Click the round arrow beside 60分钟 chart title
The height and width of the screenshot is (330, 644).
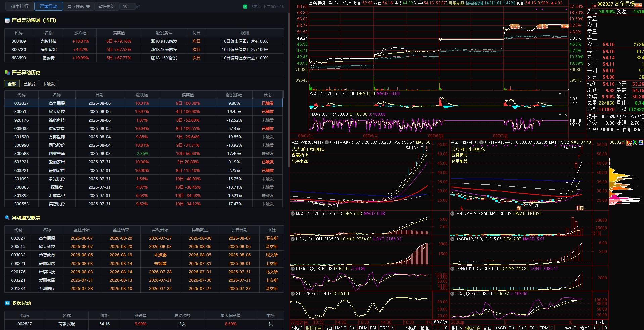326,143
